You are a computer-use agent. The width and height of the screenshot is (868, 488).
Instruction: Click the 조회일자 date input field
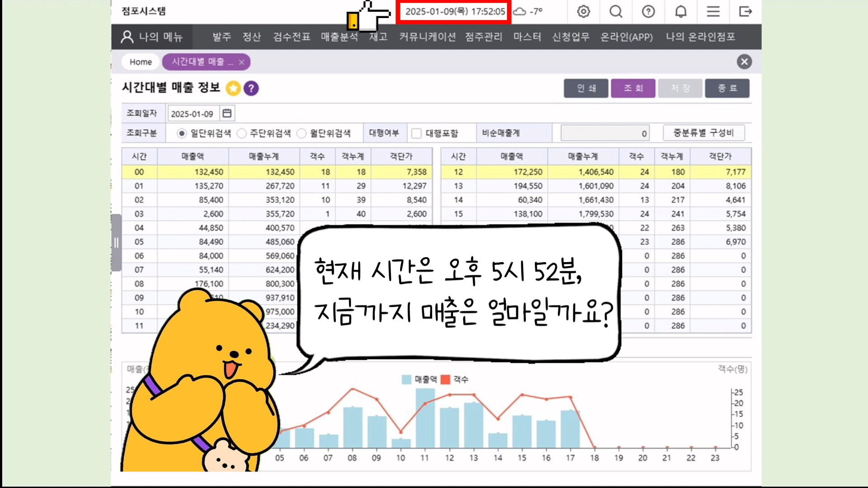click(193, 114)
